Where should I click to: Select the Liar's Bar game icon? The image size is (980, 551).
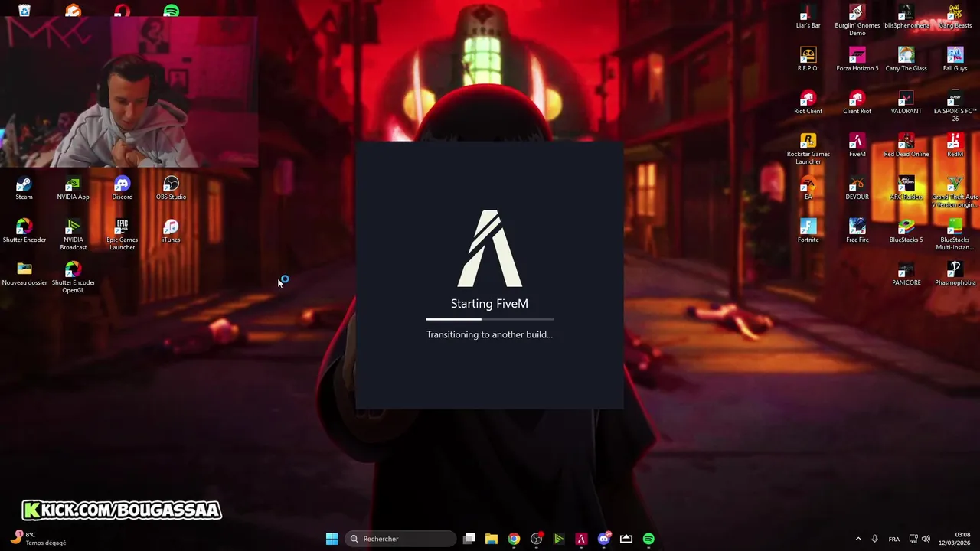tap(808, 17)
